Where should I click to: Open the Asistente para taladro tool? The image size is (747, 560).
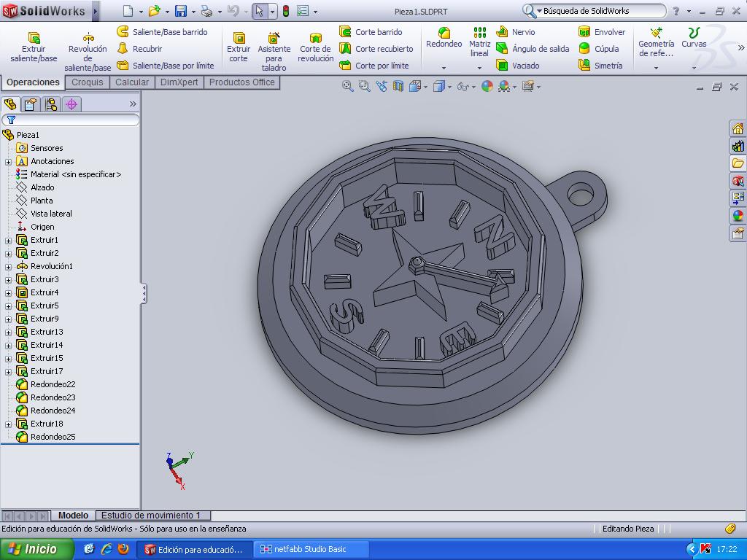[x=274, y=47]
